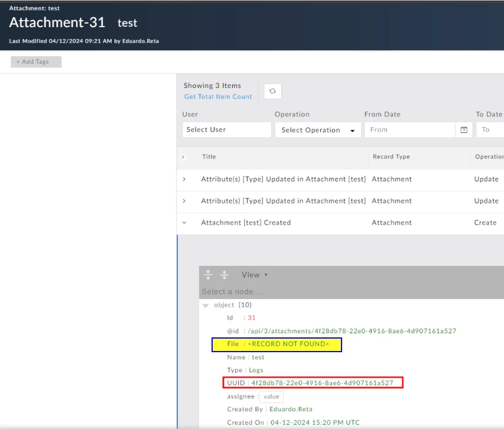Screen dimensions: 504x429
Task: Click the File <RECORD NOT FOUND> value
Action: tap(288, 344)
